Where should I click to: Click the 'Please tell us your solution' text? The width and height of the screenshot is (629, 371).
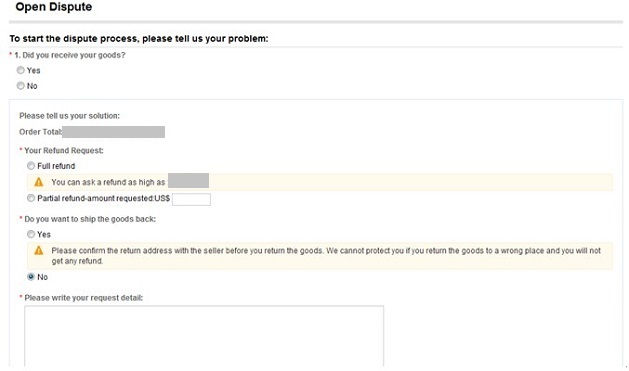pyautogui.click(x=69, y=116)
